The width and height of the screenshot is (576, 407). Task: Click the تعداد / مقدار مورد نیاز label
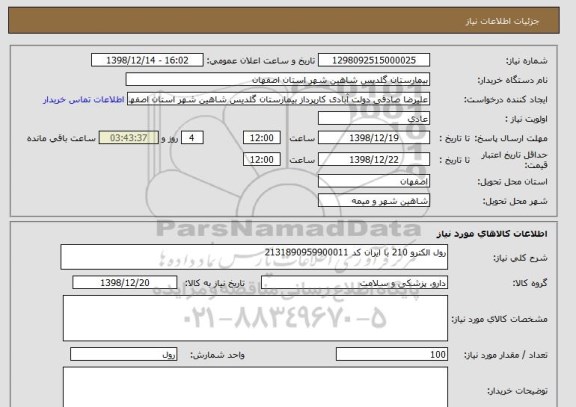(x=505, y=355)
